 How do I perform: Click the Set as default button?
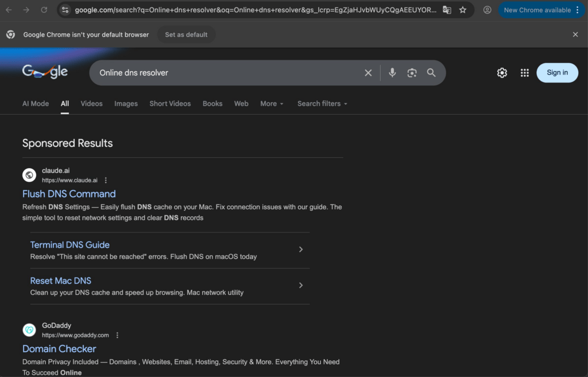point(186,34)
